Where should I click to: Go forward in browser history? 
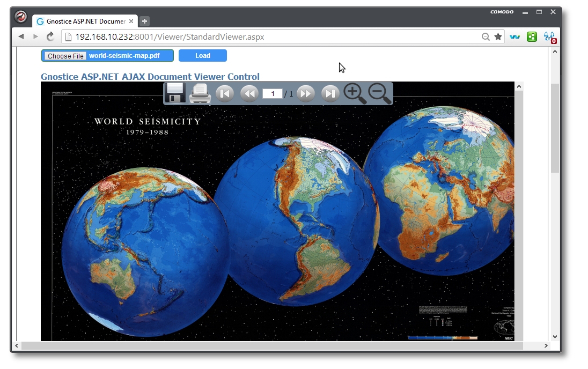tap(35, 36)
